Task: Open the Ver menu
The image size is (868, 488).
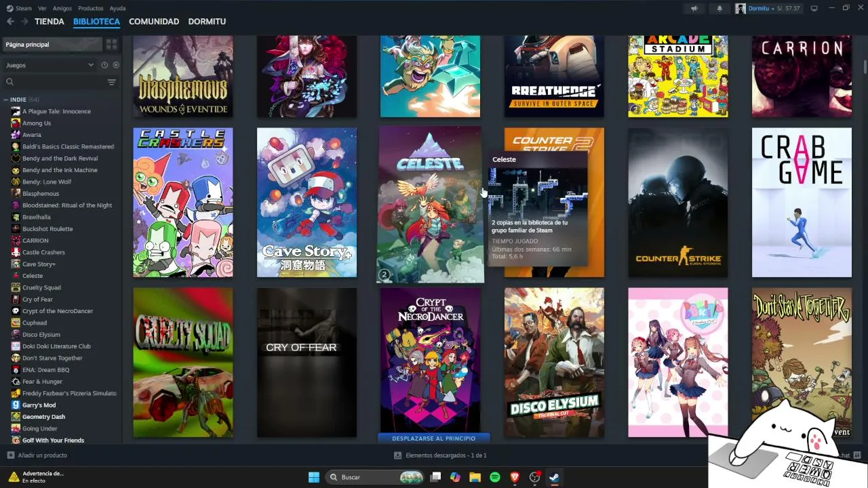Action: point(43,8)
